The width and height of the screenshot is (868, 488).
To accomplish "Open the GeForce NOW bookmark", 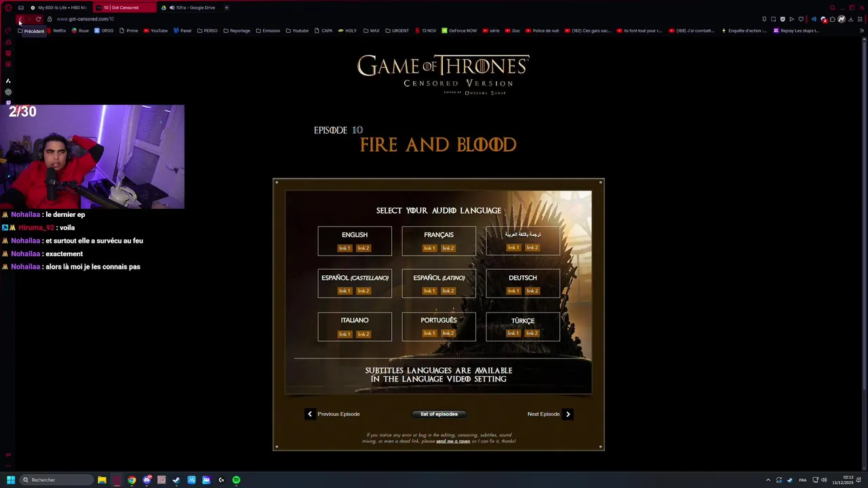I will [459, 30].
